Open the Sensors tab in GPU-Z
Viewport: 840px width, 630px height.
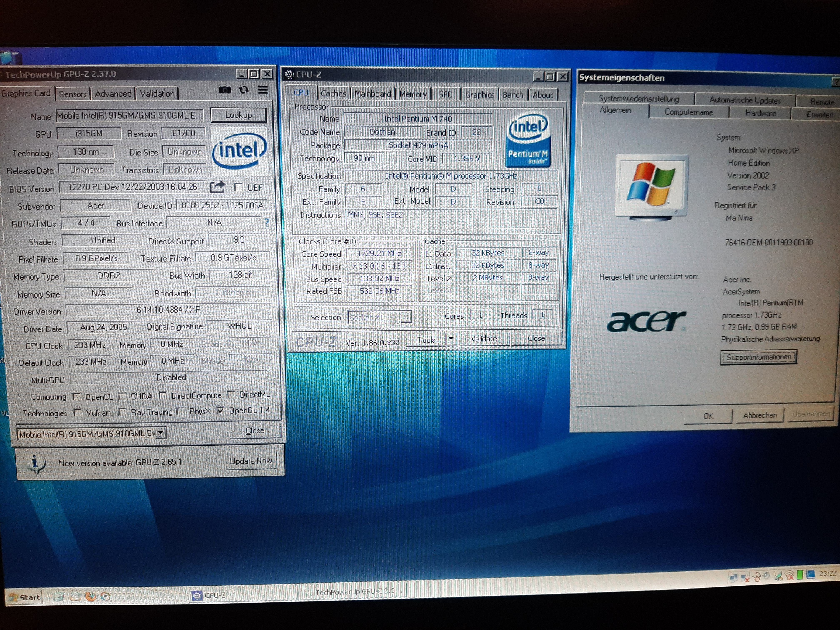tap(72, 94)
